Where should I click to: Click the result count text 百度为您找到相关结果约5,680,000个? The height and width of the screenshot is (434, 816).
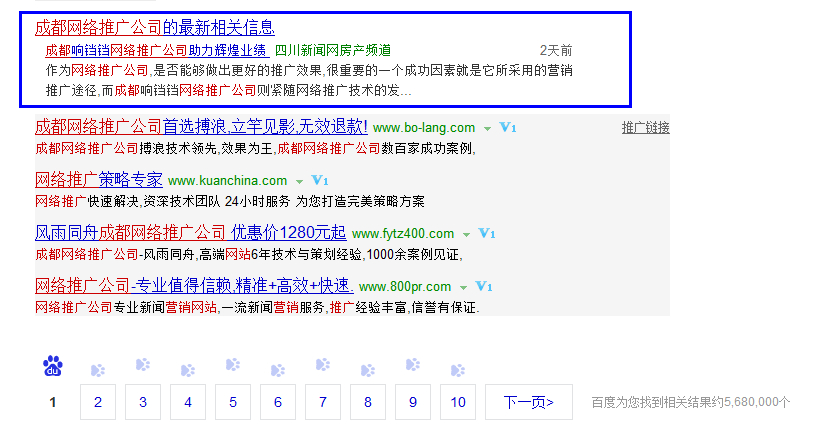pyautogui.click(x=691, y=402)
